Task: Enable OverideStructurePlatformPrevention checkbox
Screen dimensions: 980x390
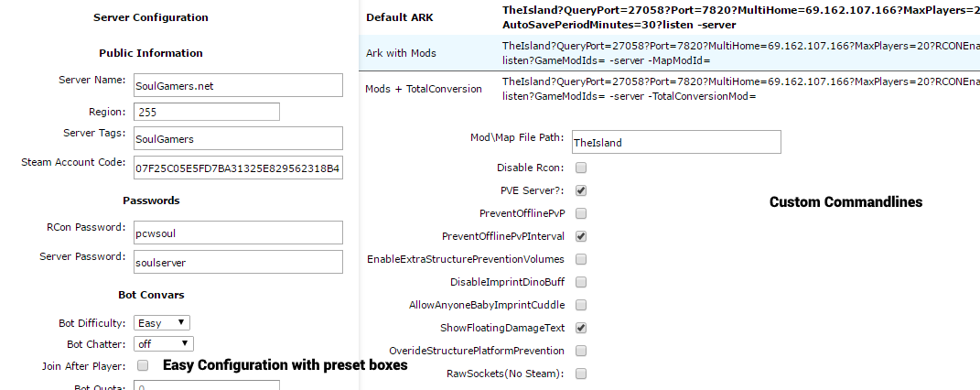Action: 581,351
